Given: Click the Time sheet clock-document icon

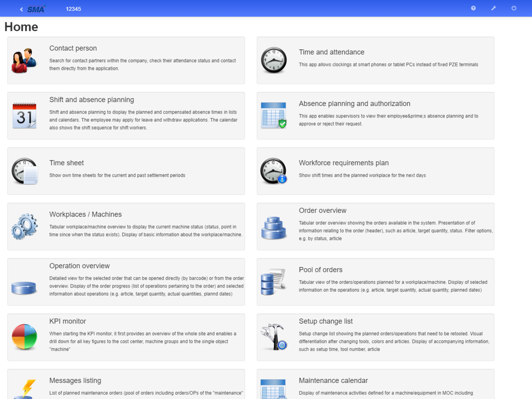Looking at the screenshot, I should (25, 171).
